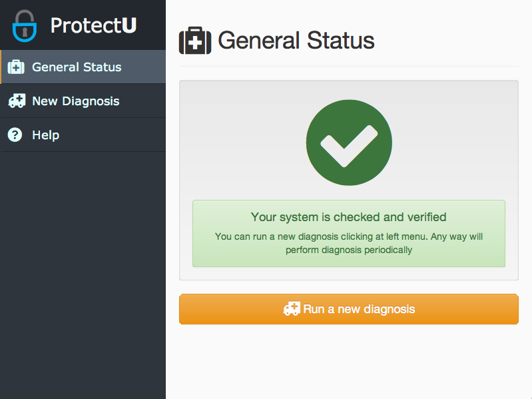
Task: Click the General Status page heading text
Action: [x=296, y=41]
